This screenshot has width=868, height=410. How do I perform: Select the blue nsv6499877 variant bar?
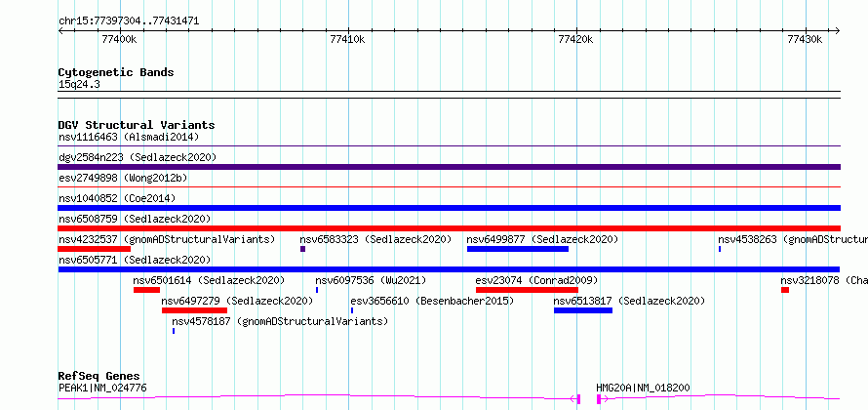[518, 249]
